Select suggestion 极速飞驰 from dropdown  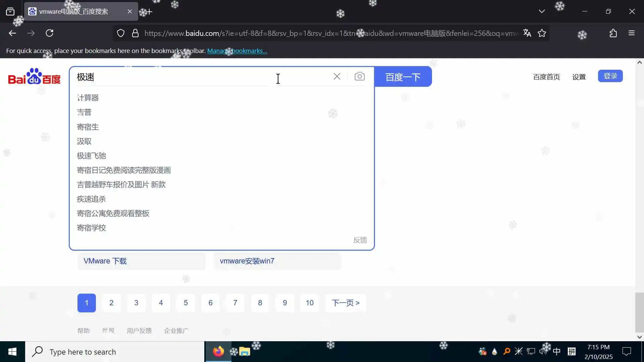click(x=91, y=156)
